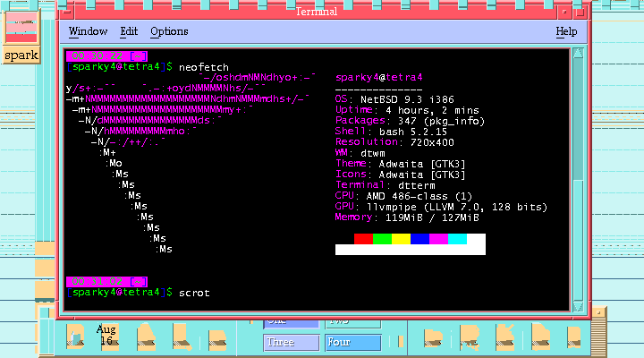Open the Window menu in Terminal

(x=88, y=31)
